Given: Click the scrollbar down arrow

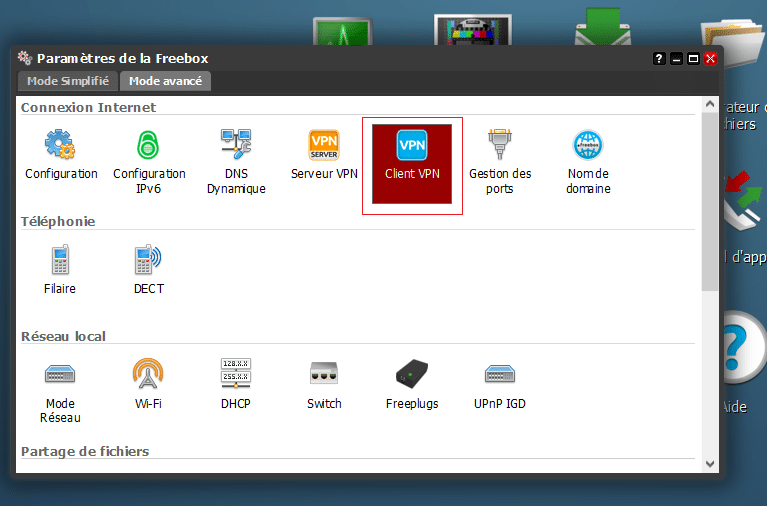Looking at the screenshot, I should click(710, 463).
